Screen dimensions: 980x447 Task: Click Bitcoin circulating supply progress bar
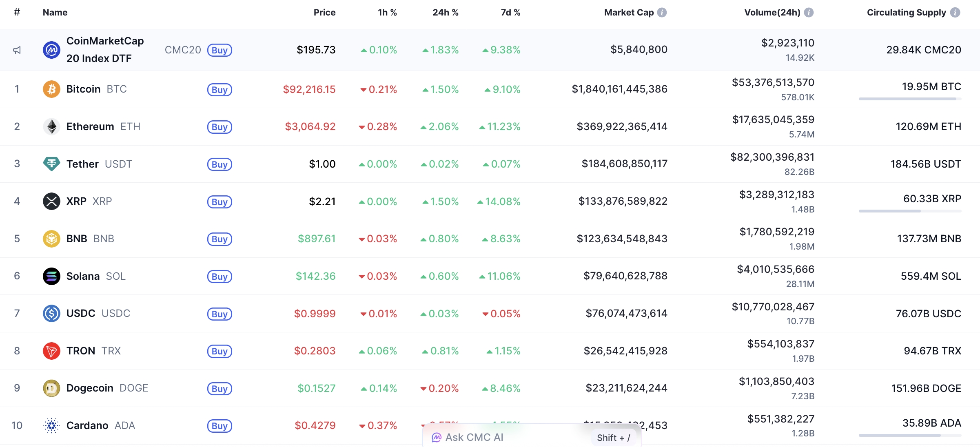click(x=910, y=99)
